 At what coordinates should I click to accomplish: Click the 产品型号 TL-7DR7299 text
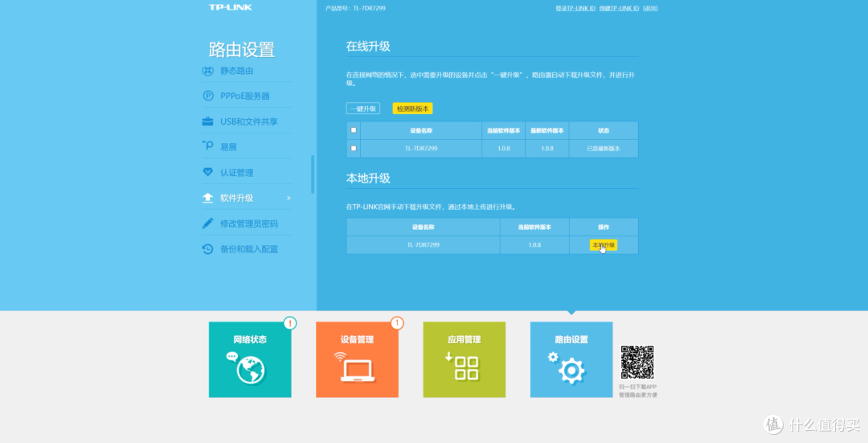click(355, 8)
